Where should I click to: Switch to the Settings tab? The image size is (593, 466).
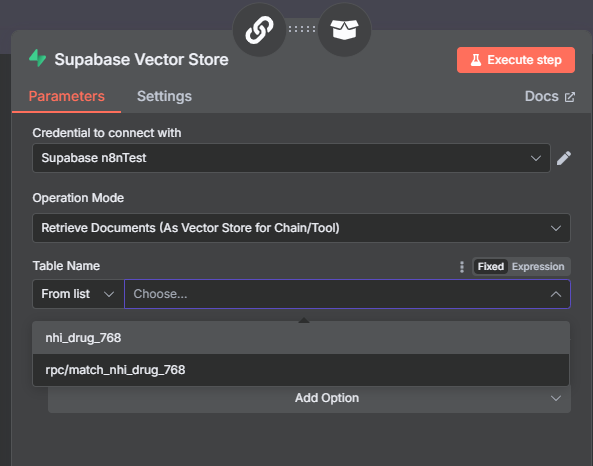click(164, 96)
